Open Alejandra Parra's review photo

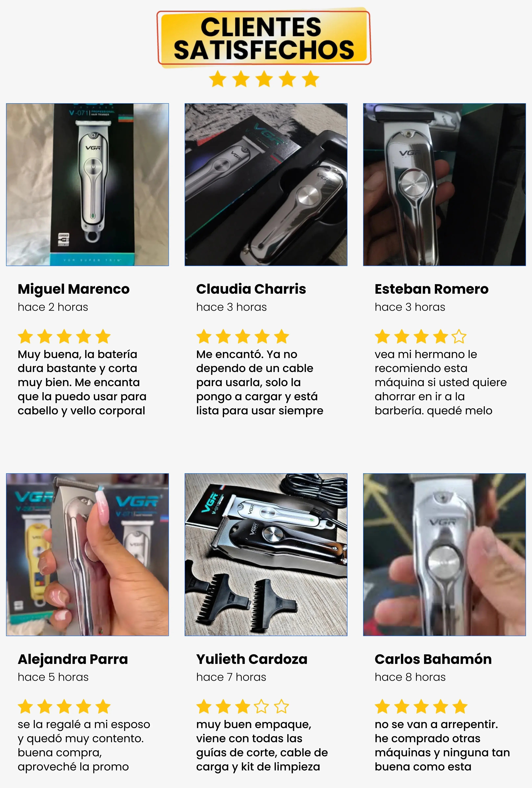tap(88, 554)
